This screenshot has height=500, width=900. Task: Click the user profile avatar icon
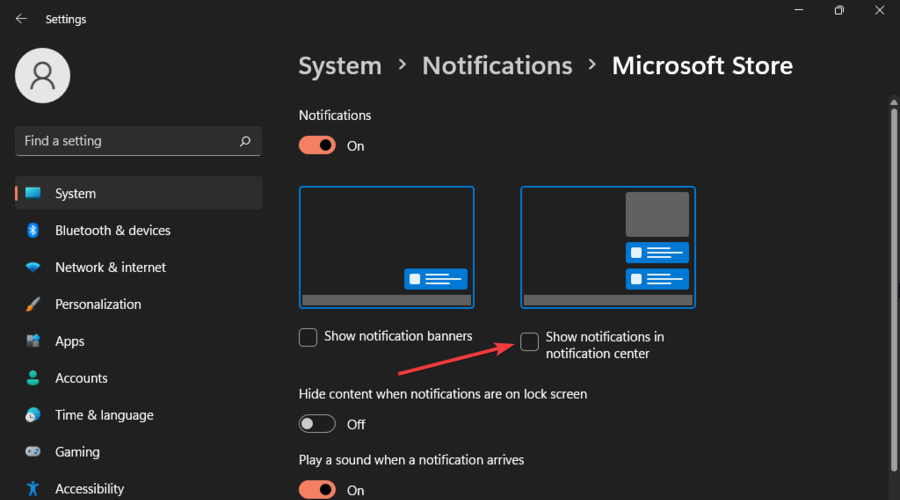coord(43,75)
